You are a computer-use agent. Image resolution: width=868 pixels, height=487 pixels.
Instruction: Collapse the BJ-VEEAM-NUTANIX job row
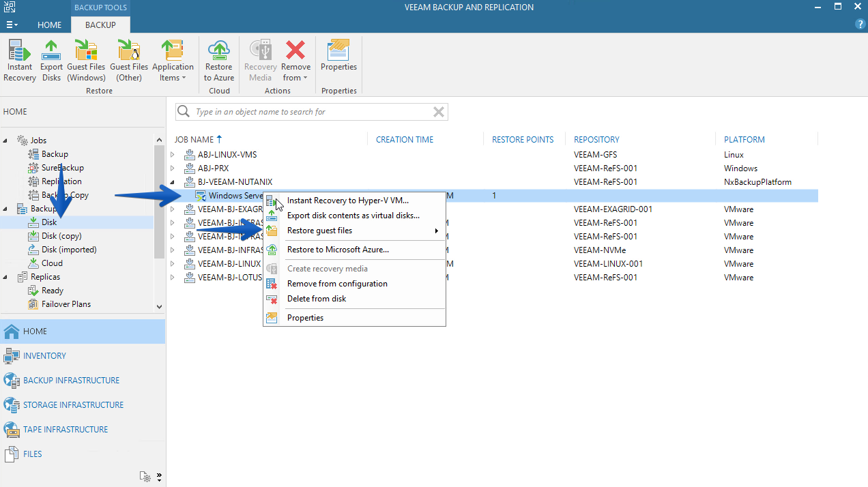pyautogui.click(x=172, y=182)
